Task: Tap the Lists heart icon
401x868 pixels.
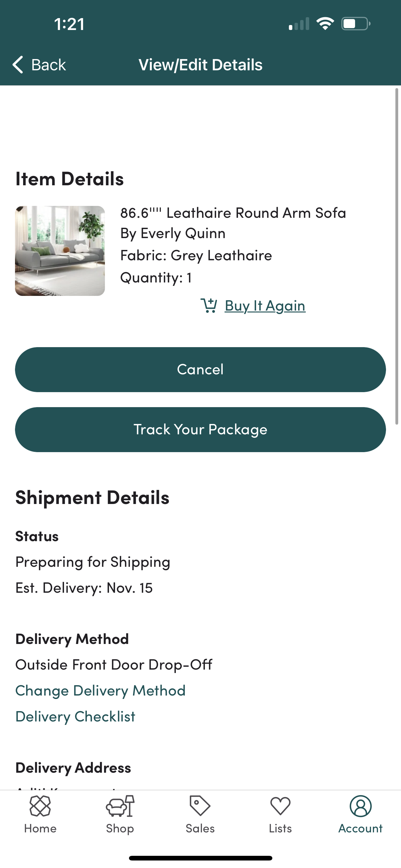Action: (x=280, y=806)
